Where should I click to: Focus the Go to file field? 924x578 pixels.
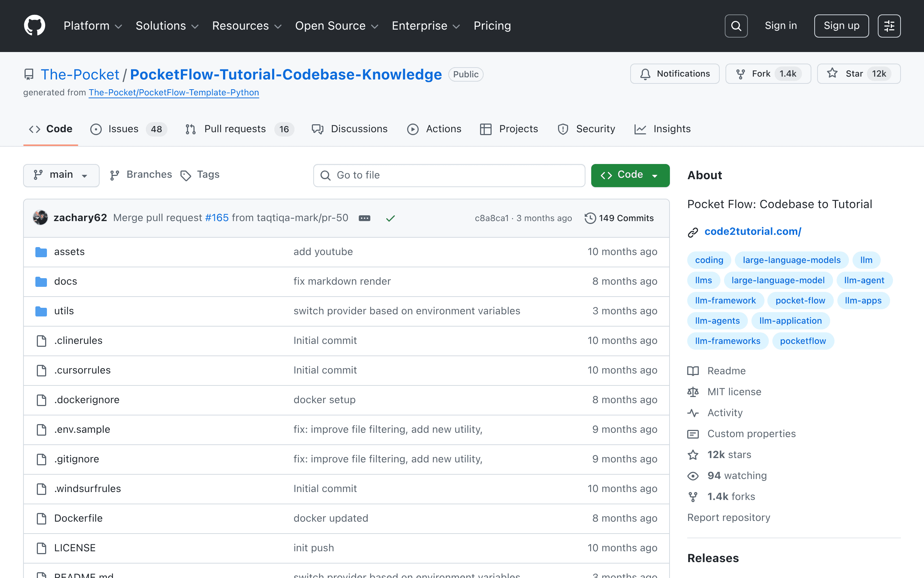coord(449,175)
